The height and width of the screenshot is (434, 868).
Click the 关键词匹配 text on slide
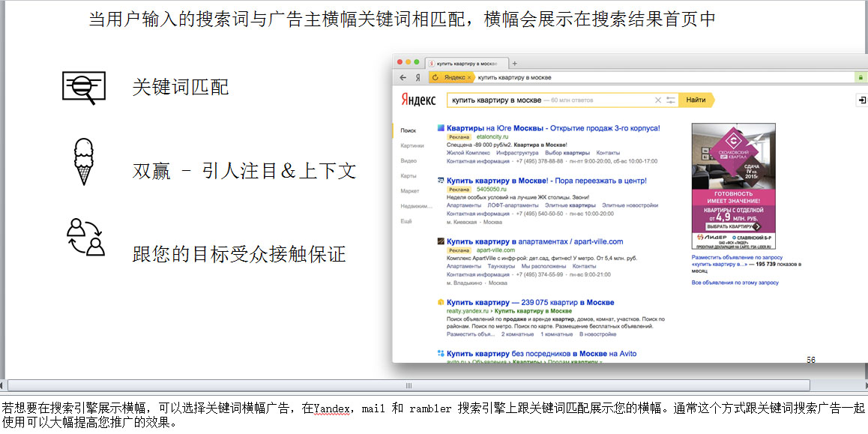point(181,88)
